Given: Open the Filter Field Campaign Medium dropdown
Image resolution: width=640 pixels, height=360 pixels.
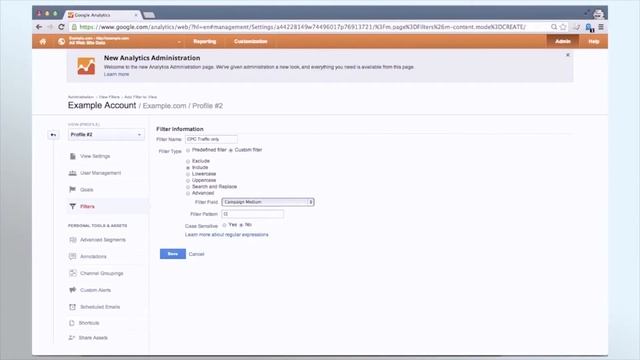Looking at the screenshot, I should click(268, 202).
